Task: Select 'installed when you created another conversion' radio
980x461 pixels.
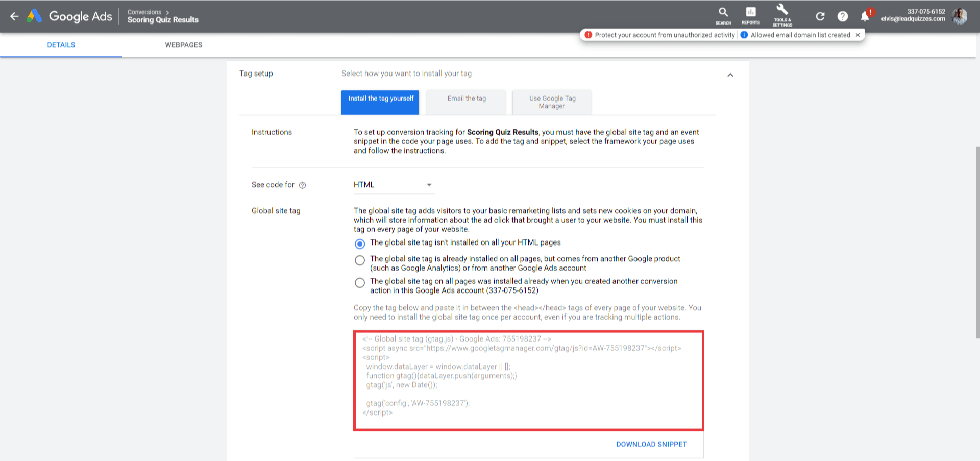Action: [x=360, y=283]
